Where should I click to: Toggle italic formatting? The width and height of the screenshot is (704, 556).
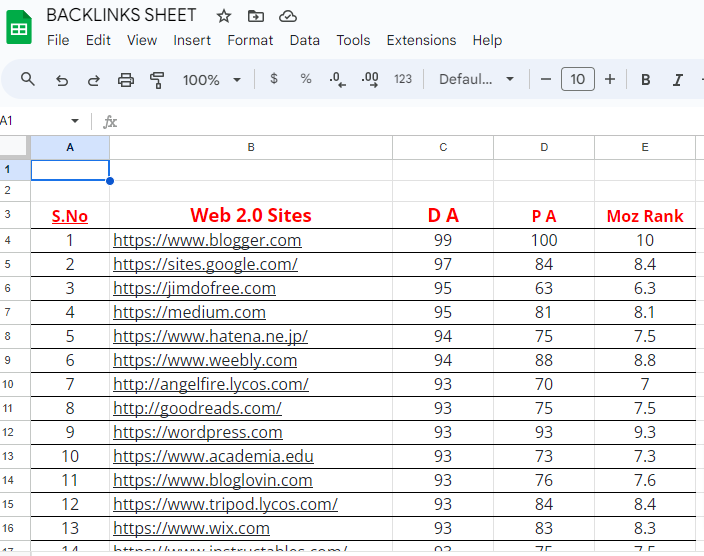point(678,80)
